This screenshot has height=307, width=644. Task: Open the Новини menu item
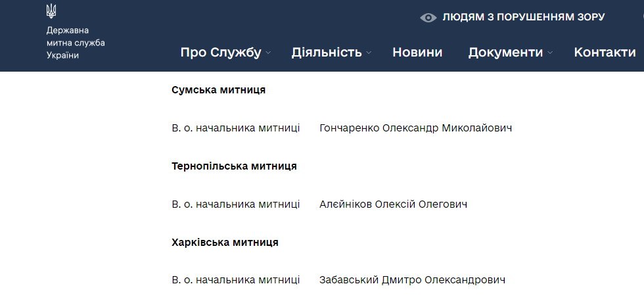point(417,52)
